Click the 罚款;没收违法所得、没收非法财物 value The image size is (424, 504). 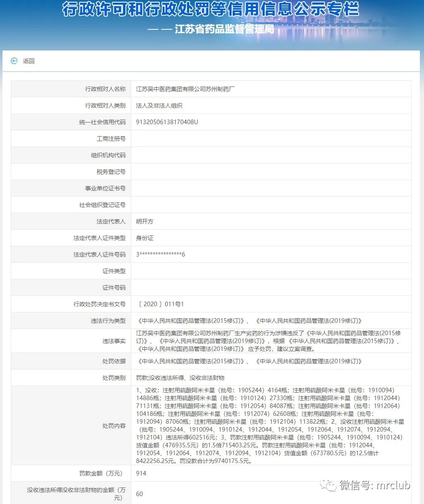180,378
